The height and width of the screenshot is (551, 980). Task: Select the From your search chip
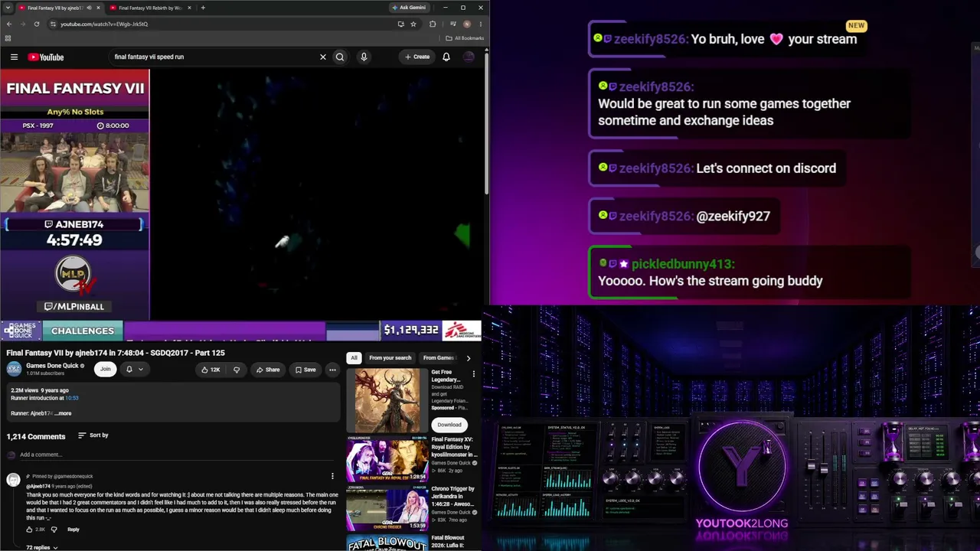coord(390,358)
